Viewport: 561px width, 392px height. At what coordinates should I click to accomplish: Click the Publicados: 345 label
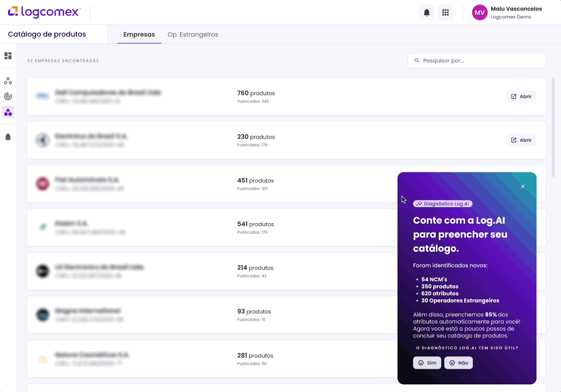click(253, 101)
